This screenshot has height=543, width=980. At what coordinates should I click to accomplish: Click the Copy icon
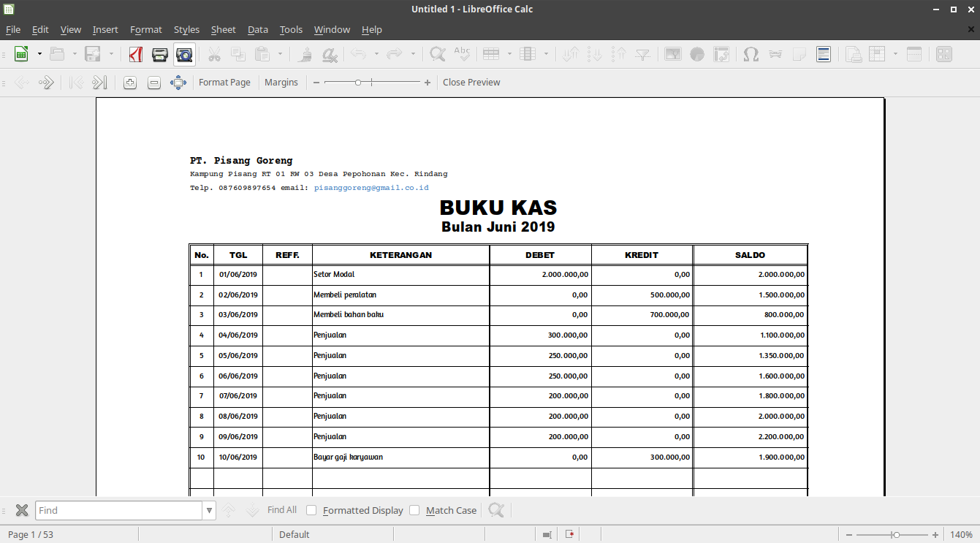click(238, 54)
